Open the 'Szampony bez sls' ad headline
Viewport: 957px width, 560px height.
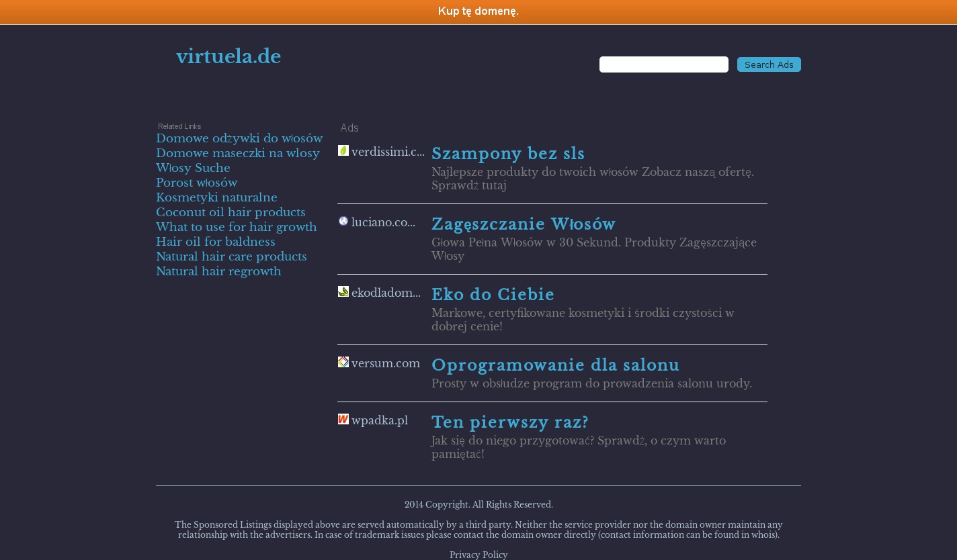click(508, 154)
